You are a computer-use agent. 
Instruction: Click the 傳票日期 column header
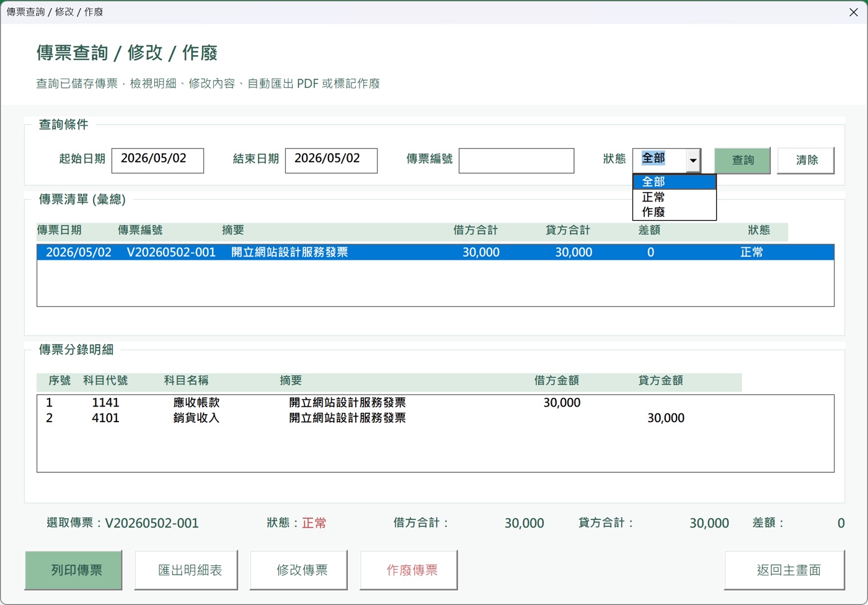coord(60,230)
